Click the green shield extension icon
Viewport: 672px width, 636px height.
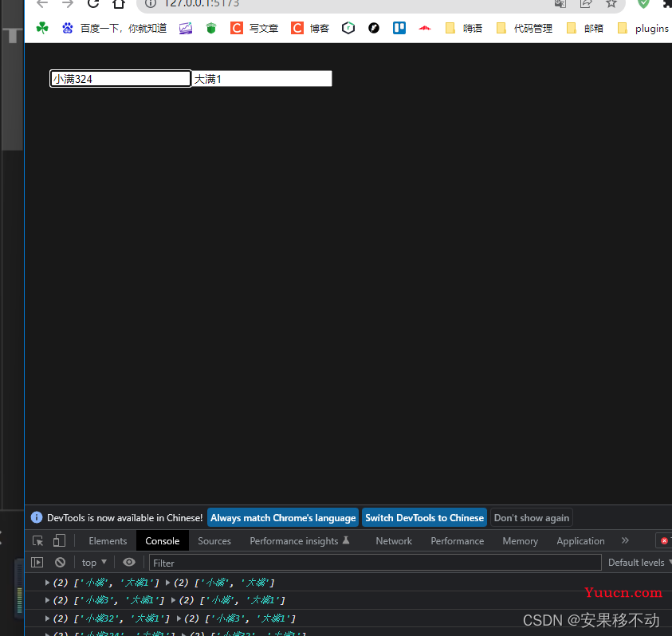(643, 4)
